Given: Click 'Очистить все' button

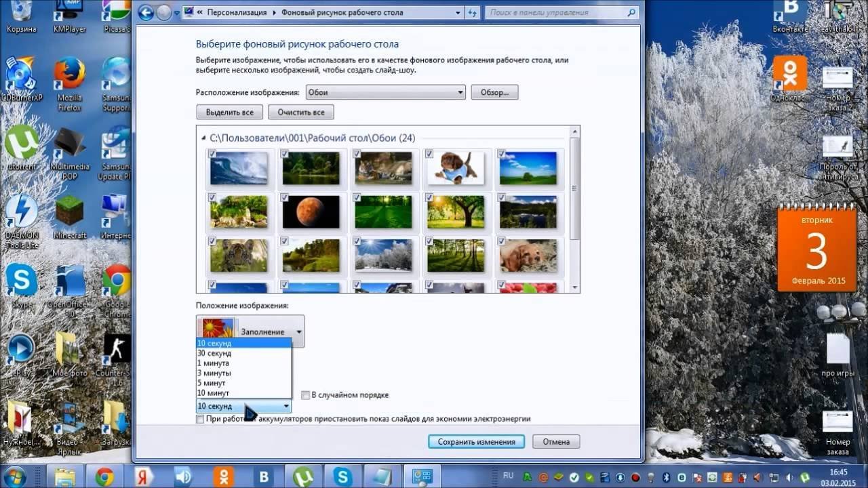Looking at the screenshot, I should [x=300, y=112].
